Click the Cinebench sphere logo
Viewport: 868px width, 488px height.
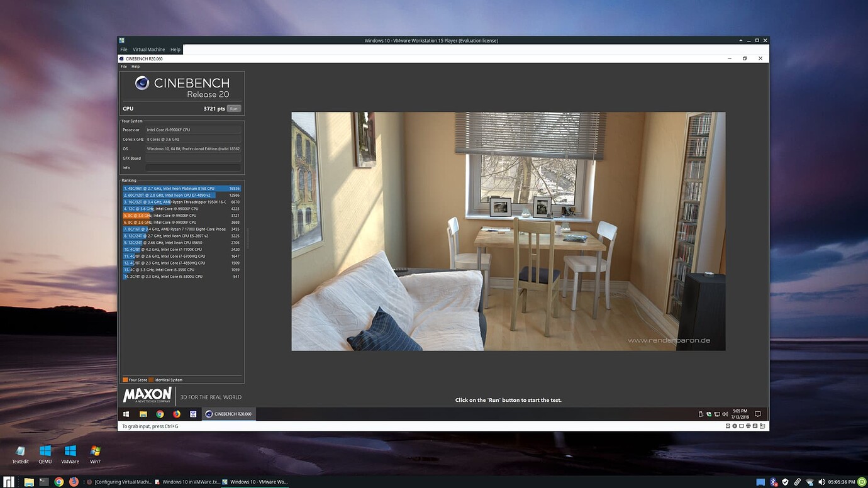pyautogui.click(x=142, y=83)
